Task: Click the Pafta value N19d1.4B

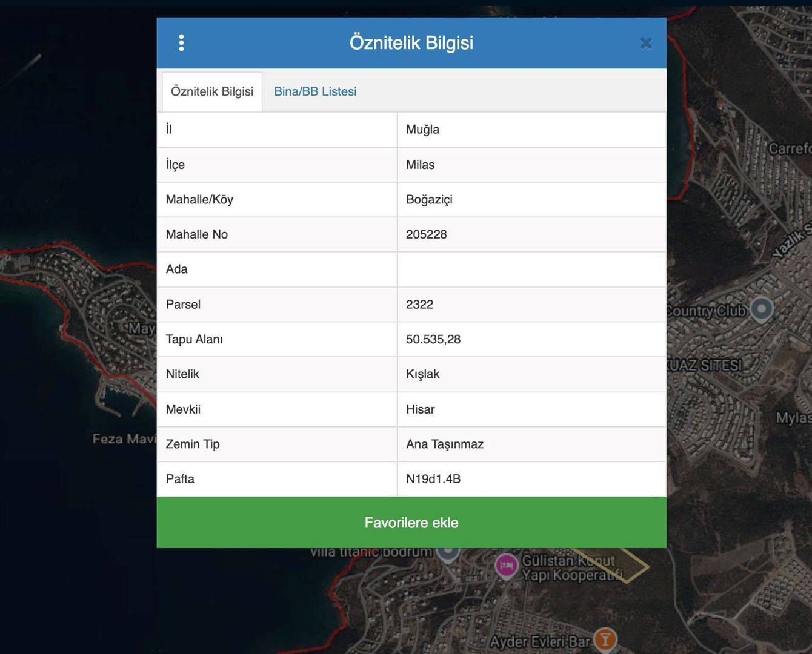Action: tap(433, 479)
